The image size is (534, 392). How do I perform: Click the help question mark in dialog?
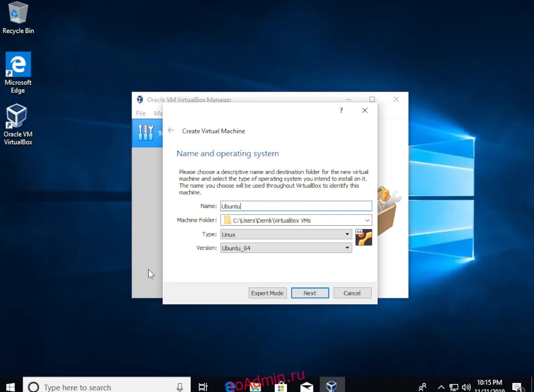341,110
